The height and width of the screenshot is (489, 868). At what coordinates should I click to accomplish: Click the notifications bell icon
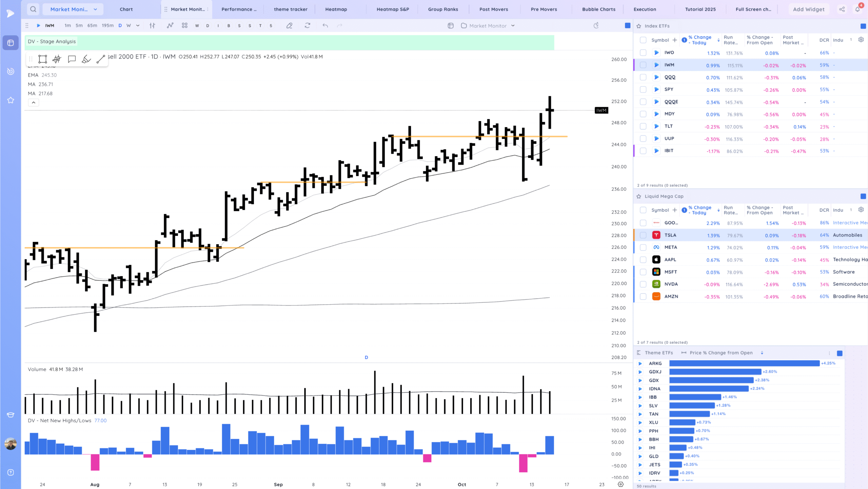point(857,9)
